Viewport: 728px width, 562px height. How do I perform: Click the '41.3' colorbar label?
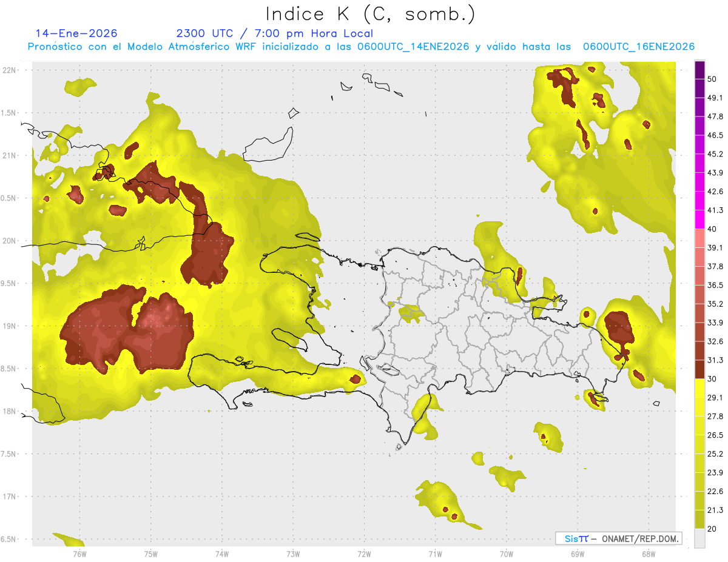point(715,210)
